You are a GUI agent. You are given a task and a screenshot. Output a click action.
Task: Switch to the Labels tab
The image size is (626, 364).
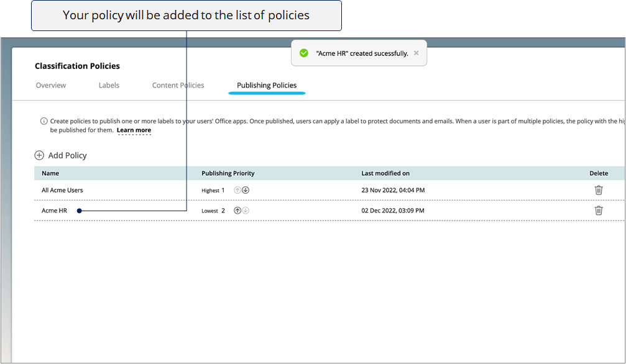(x=109, y=85)
